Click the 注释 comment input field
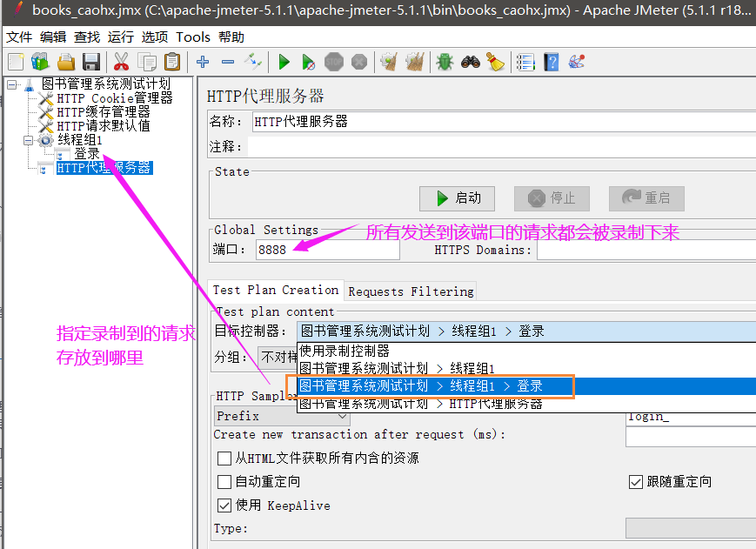The image size is (756, 549). [502, 147]
